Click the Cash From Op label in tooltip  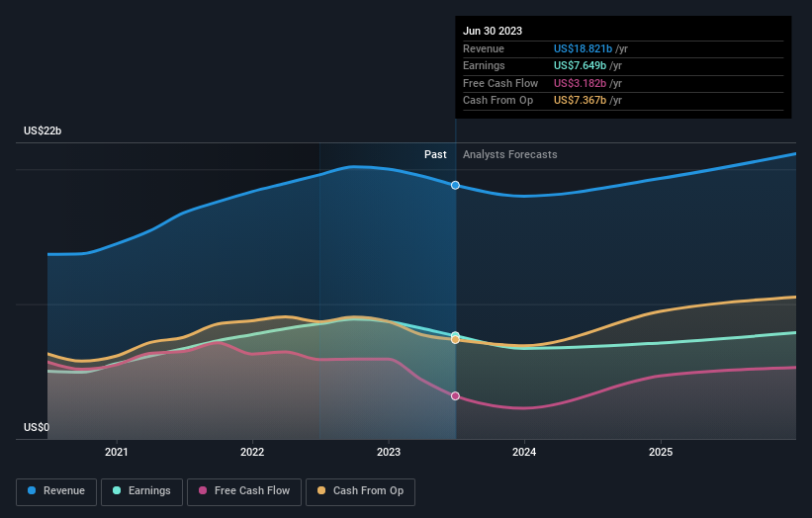pyautogui.click(x=497, y=101)
